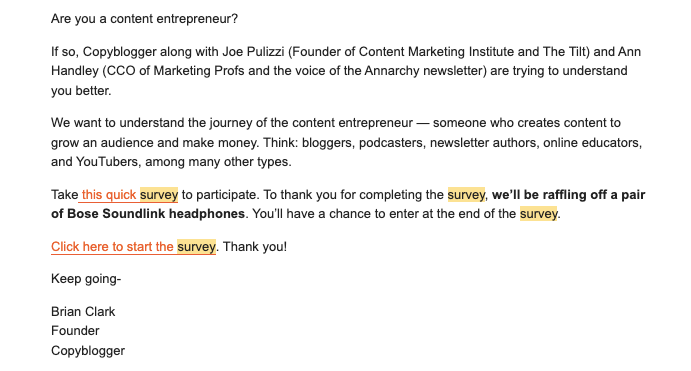Click highlighted "survey" right before "we'll be raffling"
The image size is (691, 371).
point(466,195)
